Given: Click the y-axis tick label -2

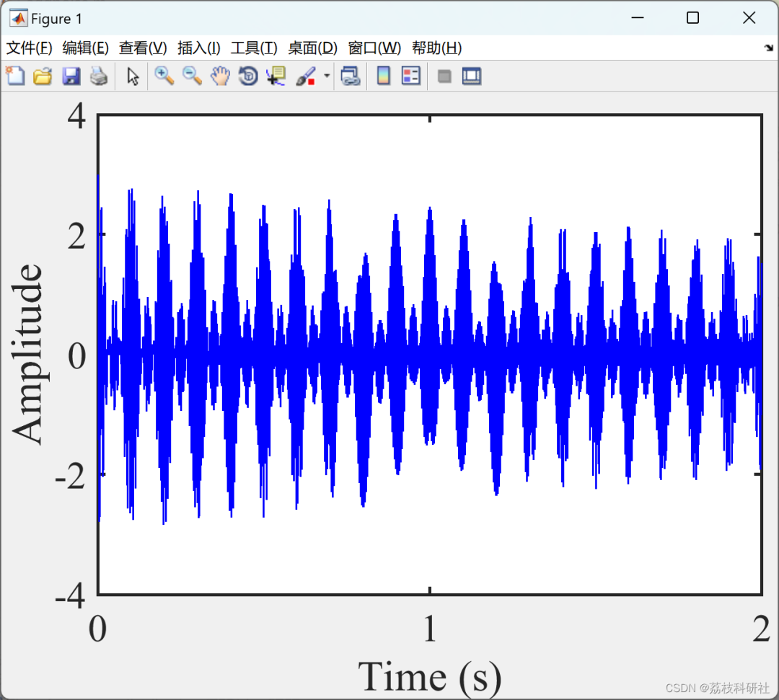Looking at the screenshot, I should (70, 475).
